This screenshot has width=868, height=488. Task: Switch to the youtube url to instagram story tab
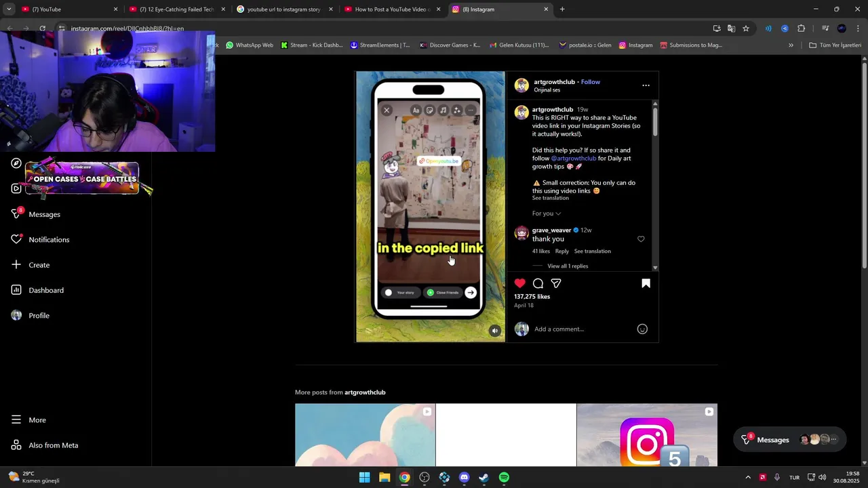click(x=283, y=9)
